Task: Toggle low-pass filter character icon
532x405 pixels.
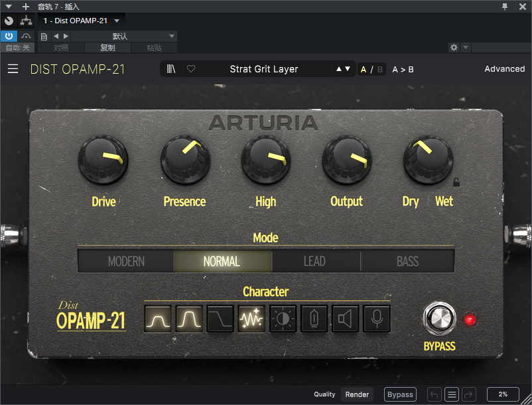Action: tap(220, 319)
